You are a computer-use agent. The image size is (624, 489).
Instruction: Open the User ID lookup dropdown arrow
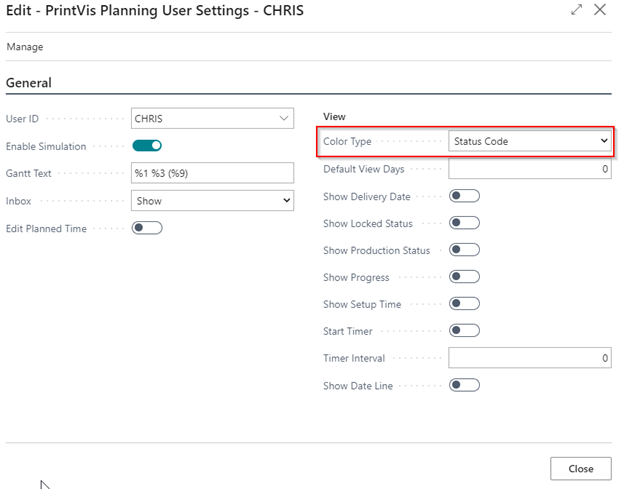[283, 119]
